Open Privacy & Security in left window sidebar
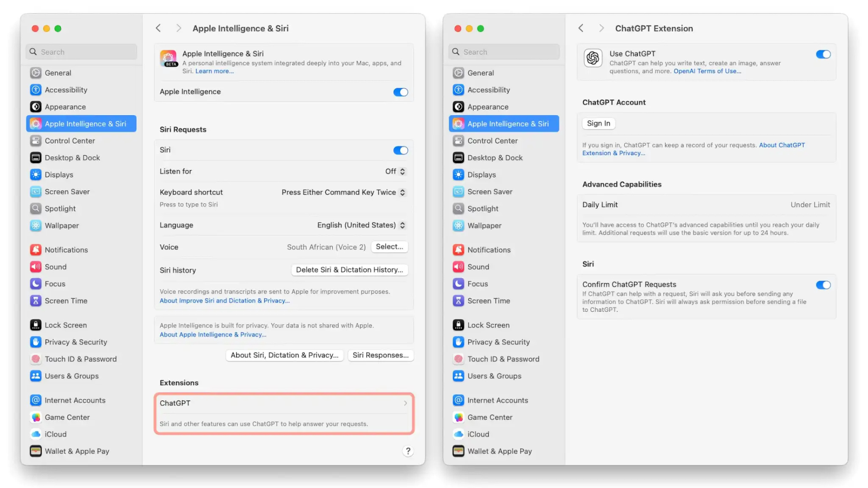Screen dimensions: 868x488 (75, 342)
